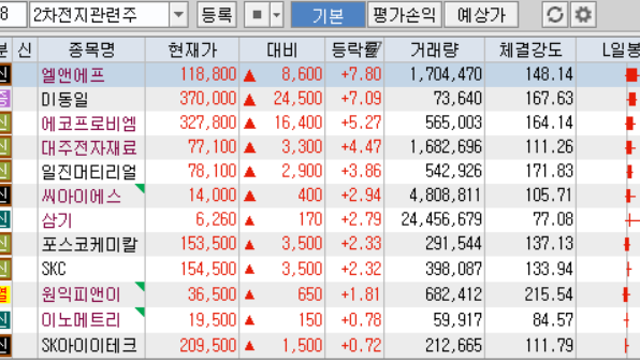The height and width of the screenshot is (360, 640).
Task: Sort by 종목명 column header
Action: coord(91,50)
